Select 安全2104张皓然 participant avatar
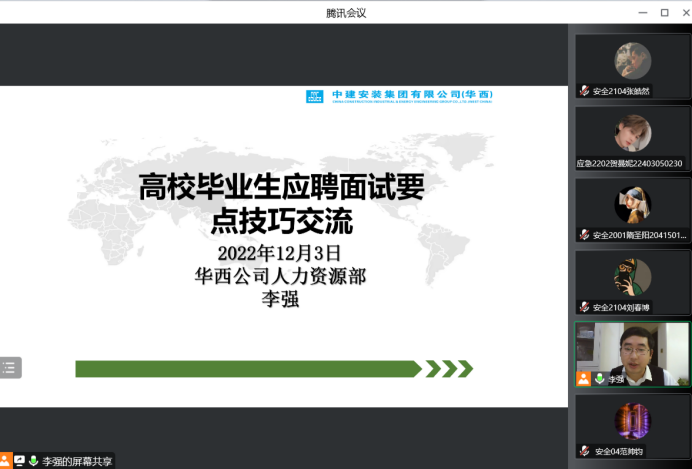 tap(632, 61)
